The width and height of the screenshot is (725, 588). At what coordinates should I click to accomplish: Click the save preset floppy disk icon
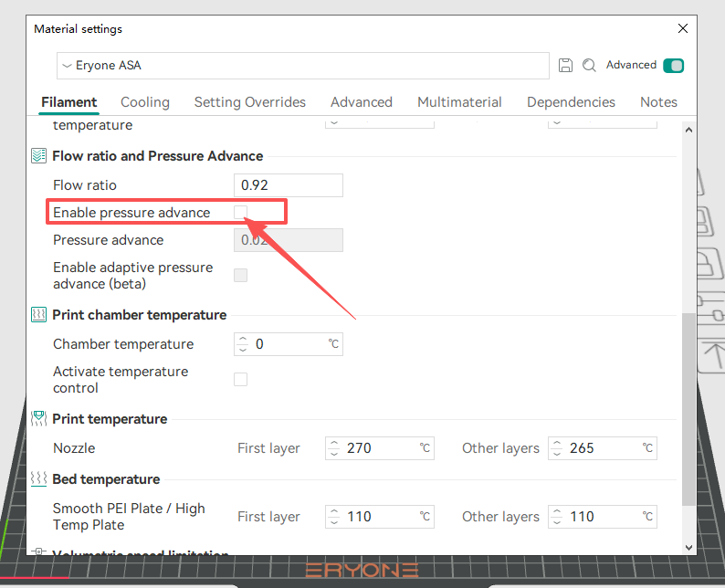566,66
